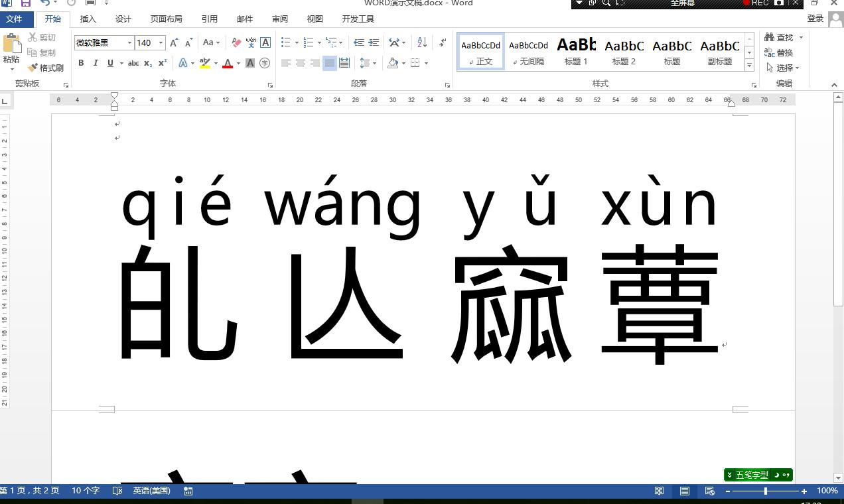Toggle italic formatting
844x504 pixels.
point(95,63)
